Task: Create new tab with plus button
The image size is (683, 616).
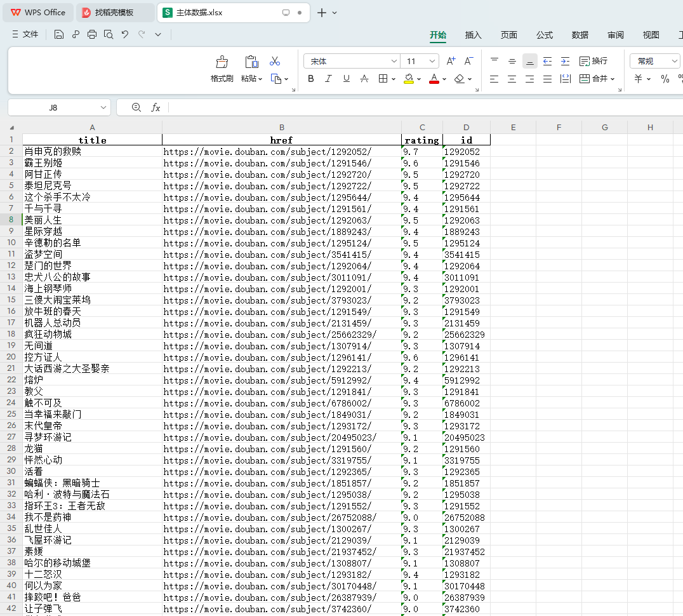Action: (321, 13)
